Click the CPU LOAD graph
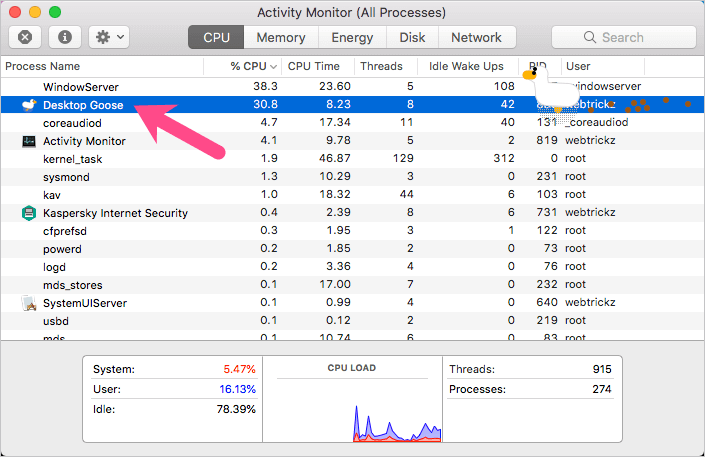705x457 pixels. [352, 411]
